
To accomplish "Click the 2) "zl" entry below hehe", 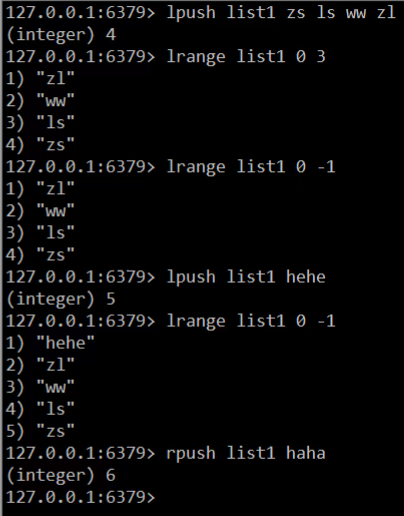I will click(40, 365).
